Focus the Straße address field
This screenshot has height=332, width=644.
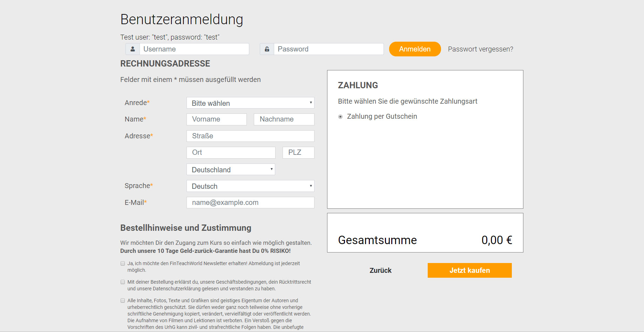tap(250, 136)
